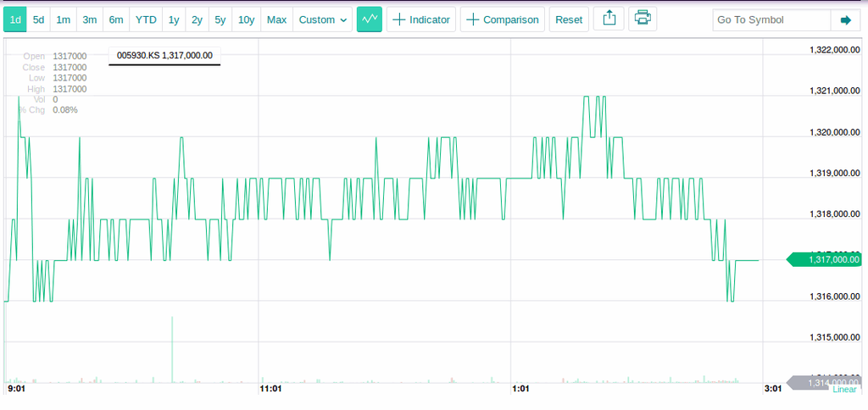
Task: Switch to the 1m time range
Action: tap(64, 19)
